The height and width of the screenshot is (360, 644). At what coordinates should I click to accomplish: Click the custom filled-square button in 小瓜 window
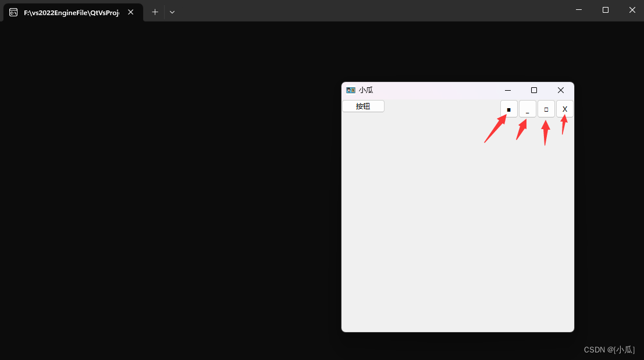coord(509,109)
